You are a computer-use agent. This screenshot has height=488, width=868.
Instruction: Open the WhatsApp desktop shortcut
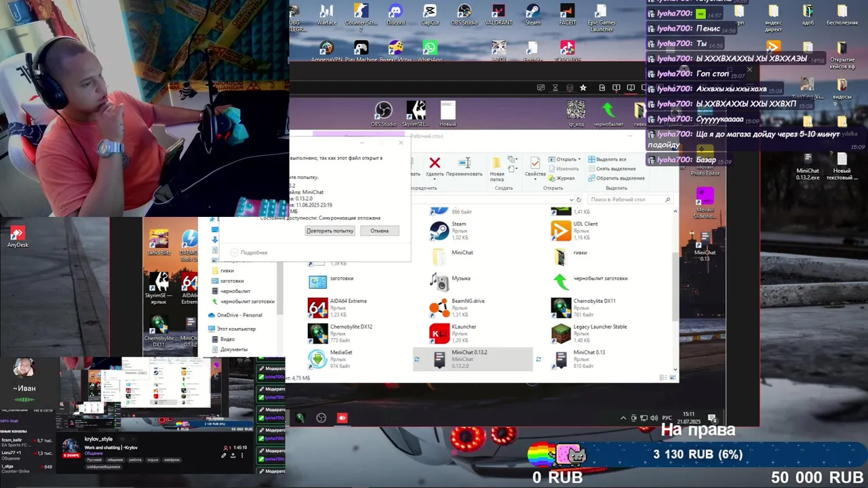430,52
